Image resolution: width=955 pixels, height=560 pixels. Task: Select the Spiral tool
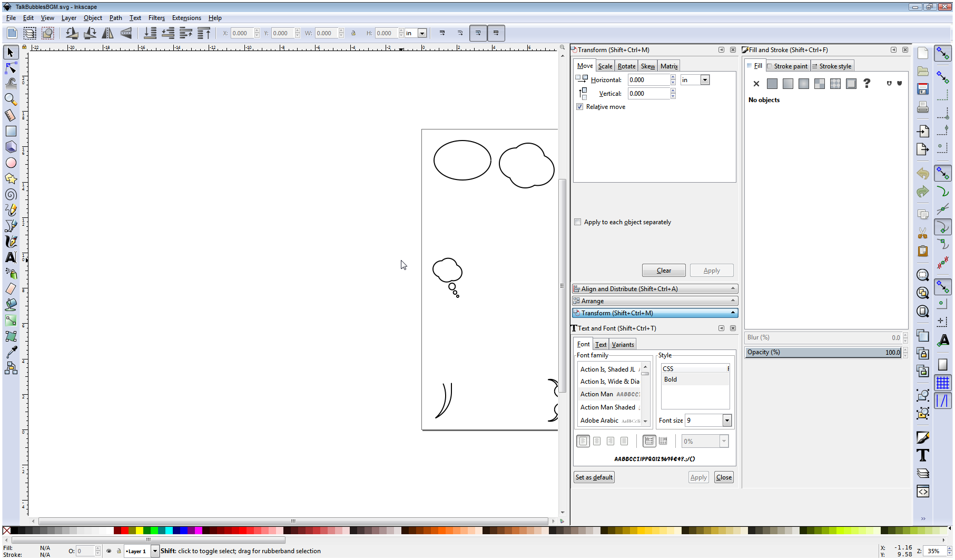11,195
